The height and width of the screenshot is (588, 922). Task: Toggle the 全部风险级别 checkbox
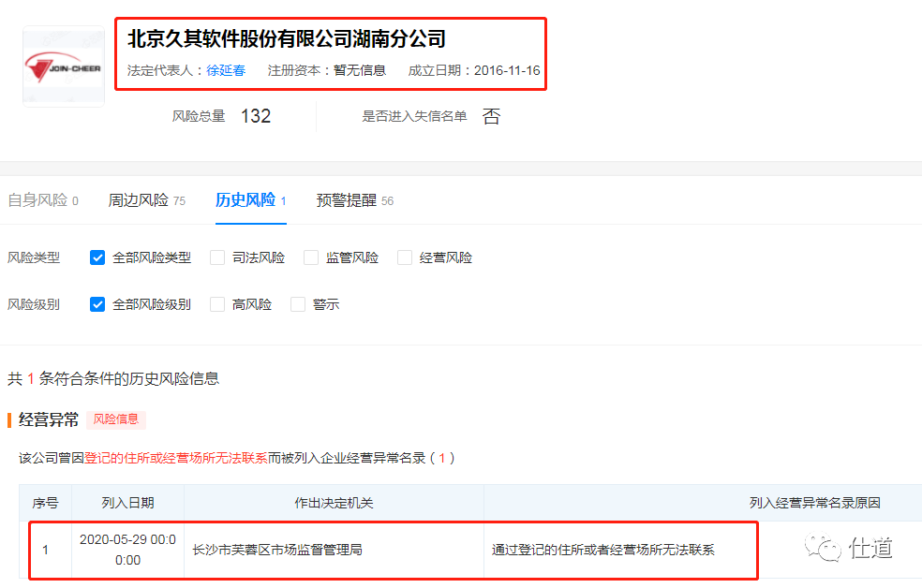(x=97, y=304)
